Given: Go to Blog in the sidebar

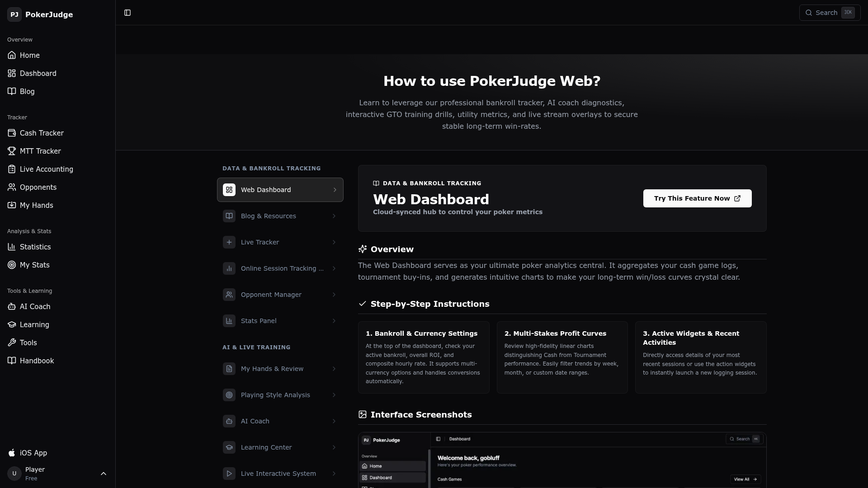Looking at the screenshot, I should [x=57, y=91].
